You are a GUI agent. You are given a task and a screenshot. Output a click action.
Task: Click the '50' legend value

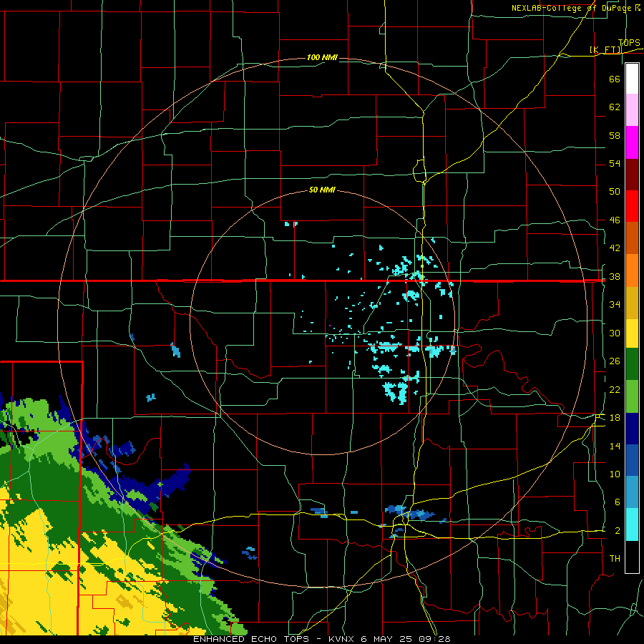[x=615, y=191]
